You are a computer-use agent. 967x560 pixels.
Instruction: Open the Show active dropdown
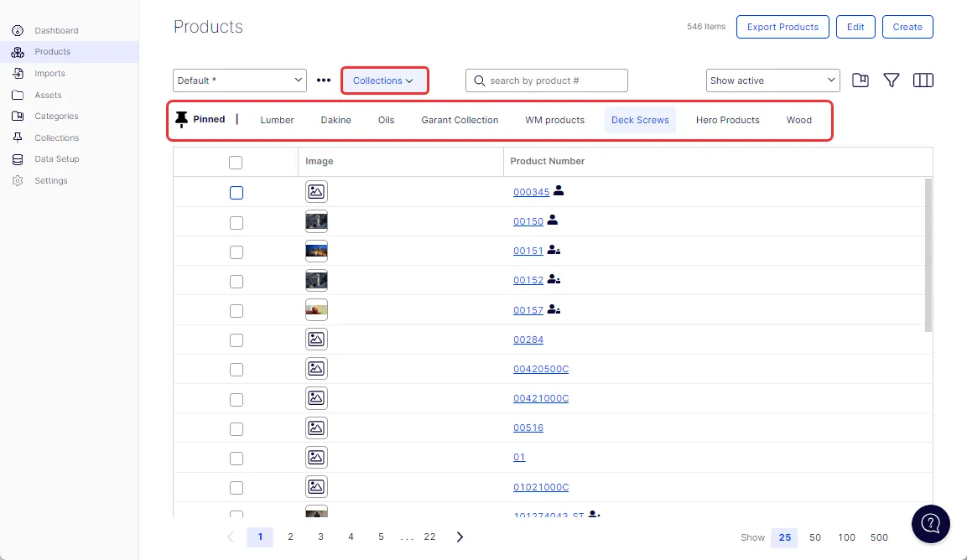pyautogui.click(x=772, y=80)
